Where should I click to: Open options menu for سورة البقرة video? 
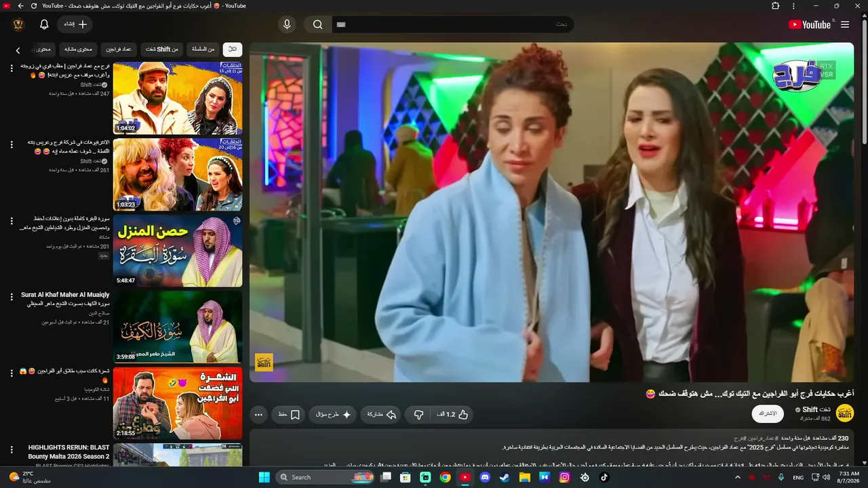pos(12,220)
